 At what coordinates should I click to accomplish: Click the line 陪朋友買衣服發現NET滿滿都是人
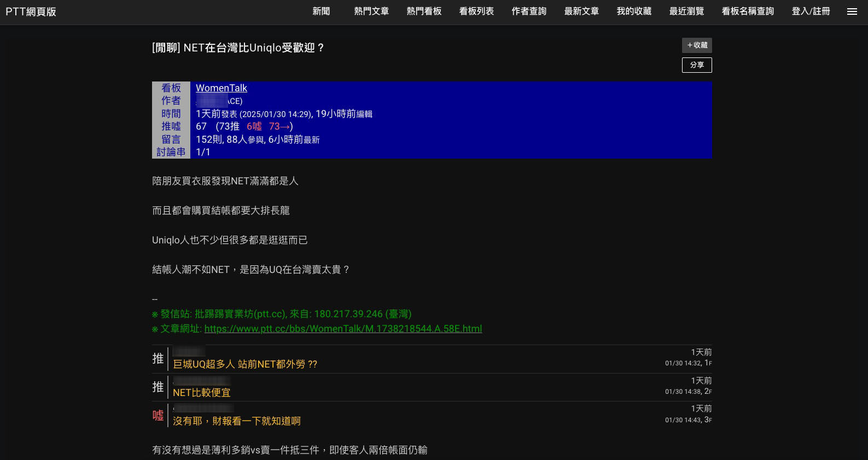tap(225, 181)
